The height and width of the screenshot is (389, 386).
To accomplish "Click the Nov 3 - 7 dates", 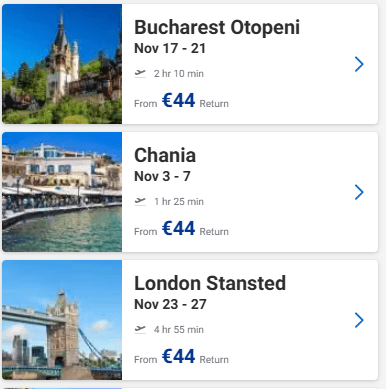I will point(162,176).
